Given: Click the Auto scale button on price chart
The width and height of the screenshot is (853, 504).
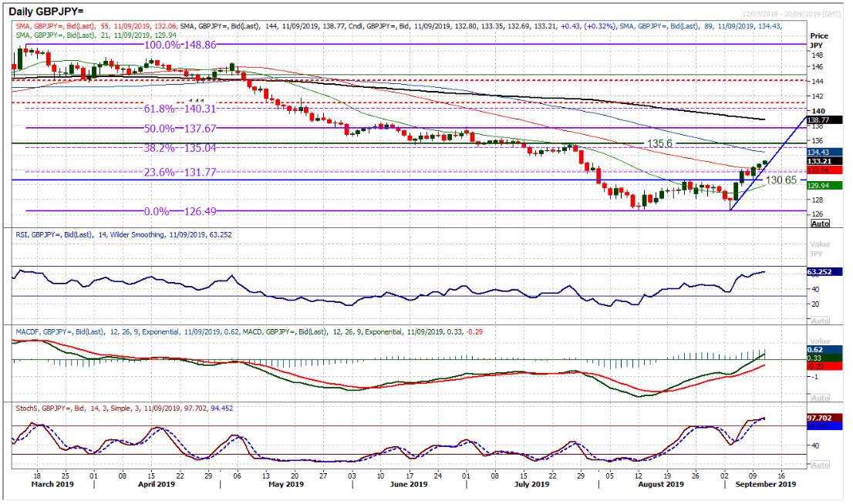Looking at the screenshot, I should [x=820, y=223].
